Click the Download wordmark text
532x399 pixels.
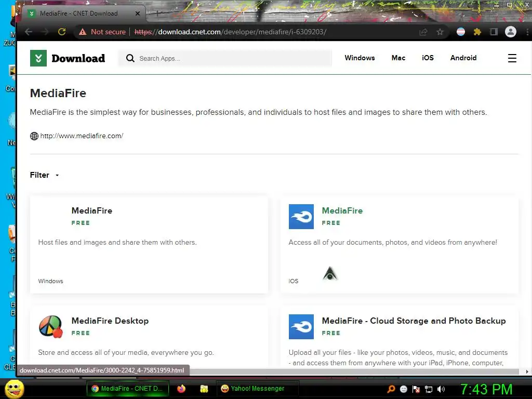coord(78,58)
